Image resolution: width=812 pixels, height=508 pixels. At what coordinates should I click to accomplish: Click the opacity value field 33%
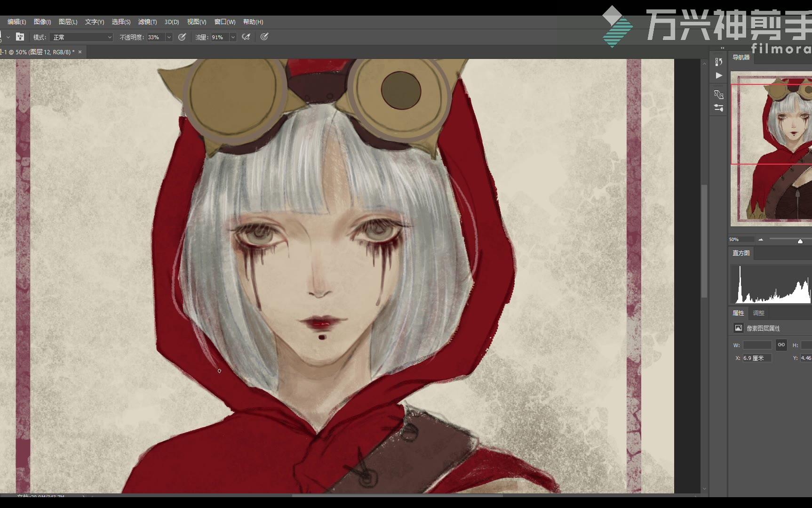[156, 37]
